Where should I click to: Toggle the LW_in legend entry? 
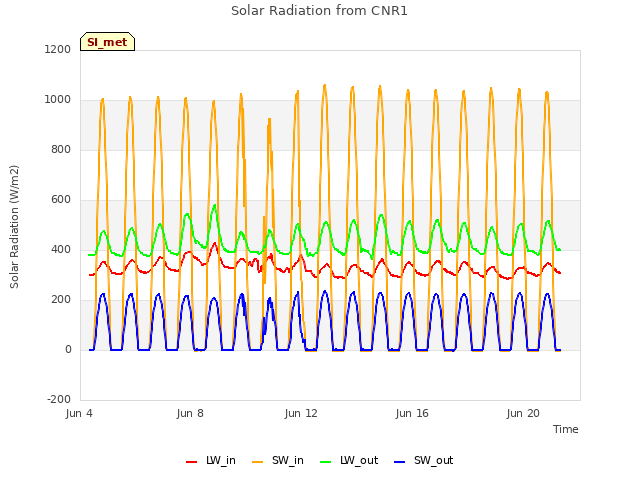(x=211, y=460)
